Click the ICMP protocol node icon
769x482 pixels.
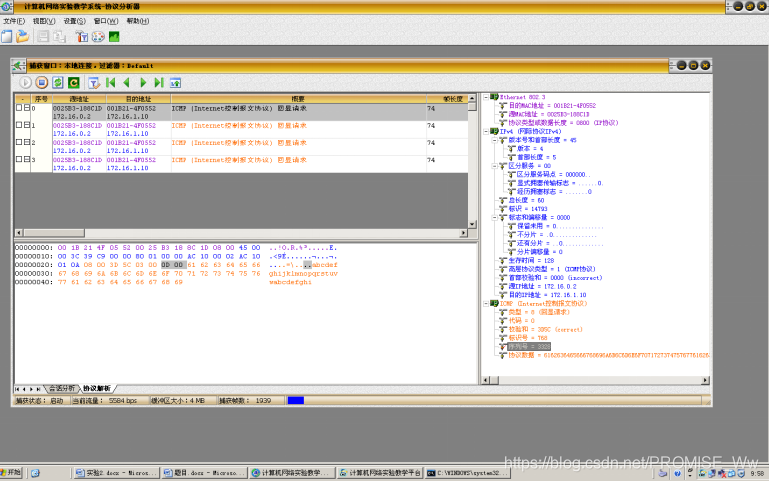pos(494,304)
